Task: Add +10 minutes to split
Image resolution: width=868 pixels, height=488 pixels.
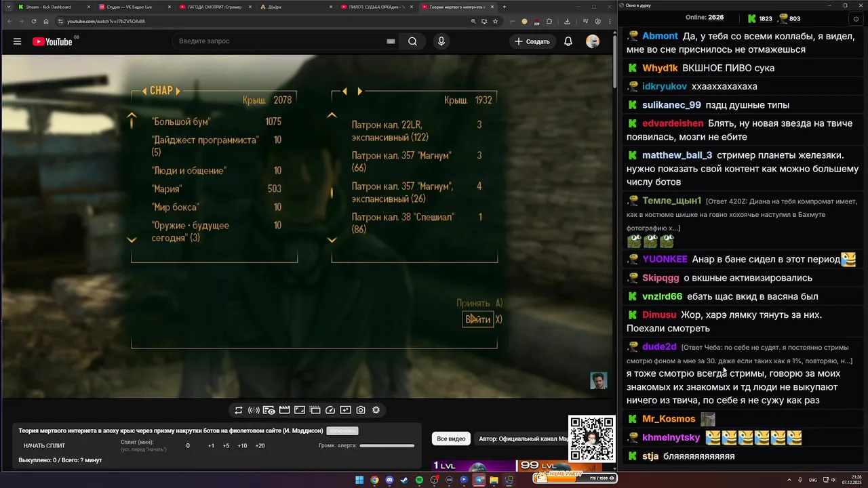Action: [242, 446]
